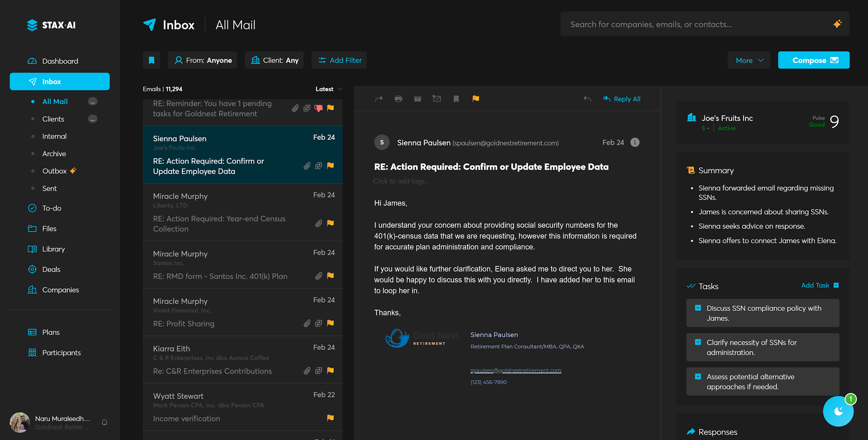The image size is (868, 440).
Task: Open the Clients mail folder
Action: click(x=53, y=119)
